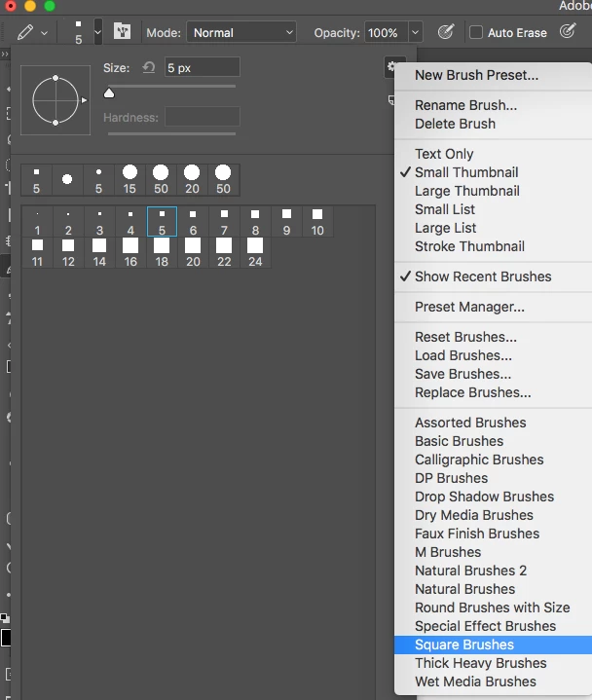Open Preset Manager... from the menu
Viewport: 592px width, 700px height.
pyautogui.click(x=493, y=307)
